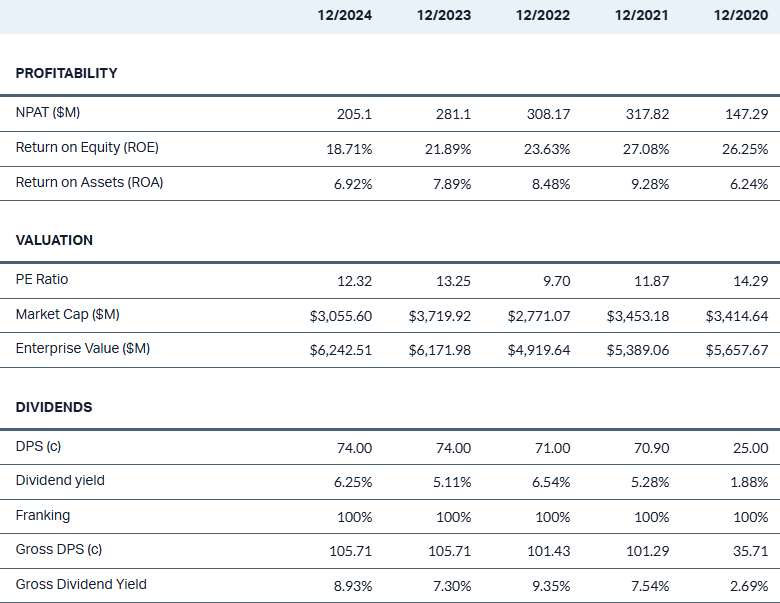This screenshot has width=780, height=603.
Task: Click the 317.82 NPAT value for 12/2021
Action: pyautogui.click(x=647, y=114)
